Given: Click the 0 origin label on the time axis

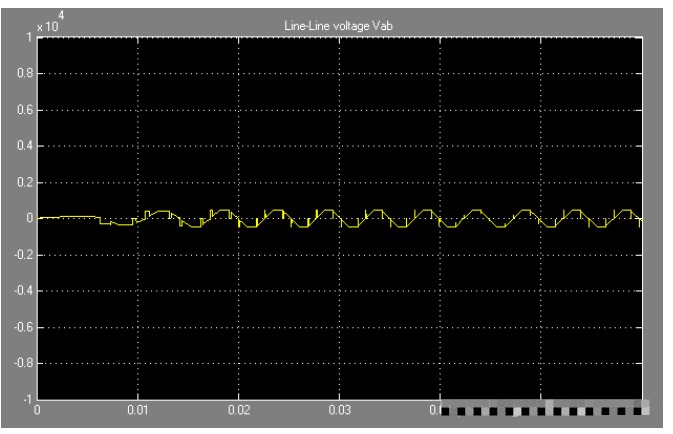Looking at the screenshot, I should pyautogui.click(x=38, y=410).
